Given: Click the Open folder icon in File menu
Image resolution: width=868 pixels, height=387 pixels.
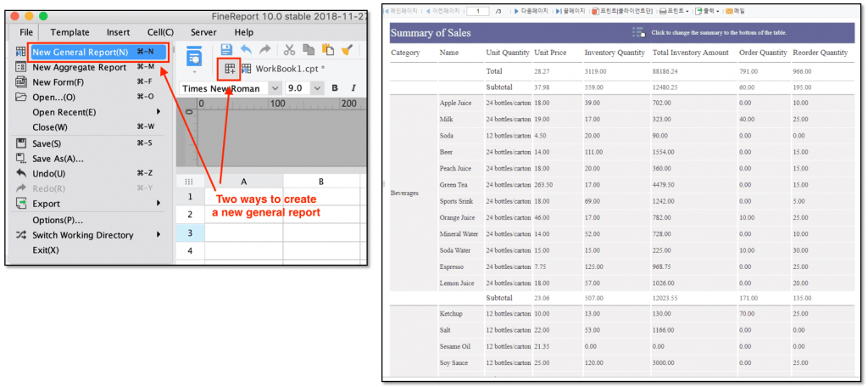Looking at the screenshot, I should pos(20,97).
